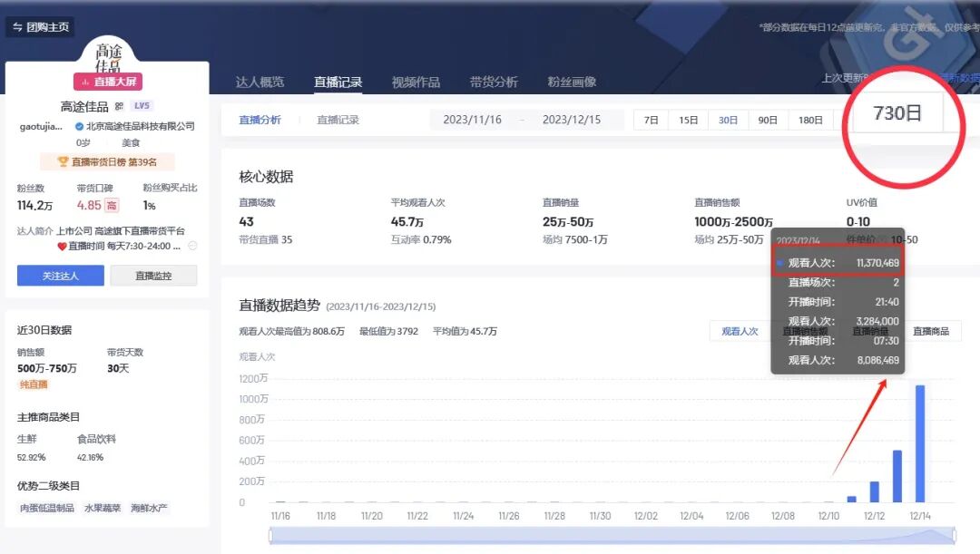Select the 90日 range option
980x554 pixels.
pyautogui.click(x=769, y=120)
